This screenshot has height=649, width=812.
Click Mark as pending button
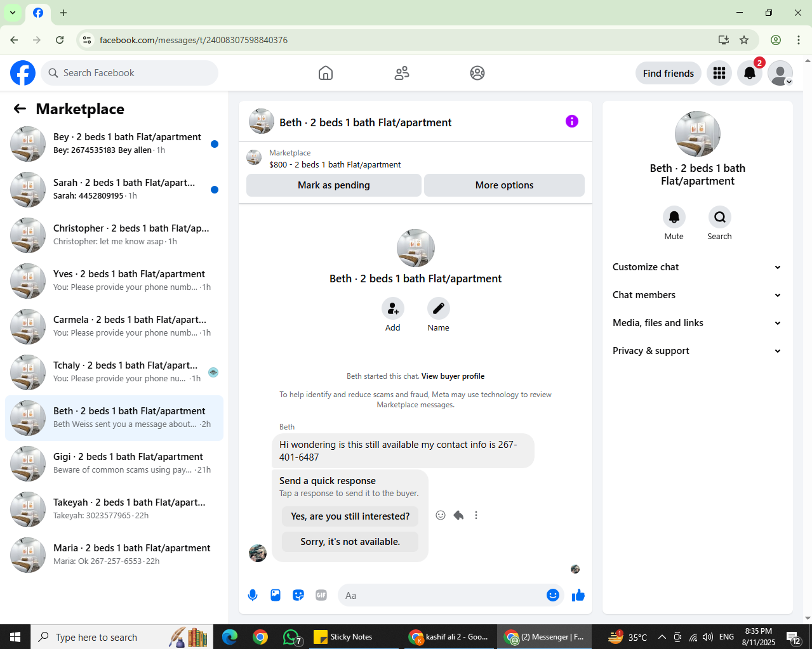pos(334,185)
